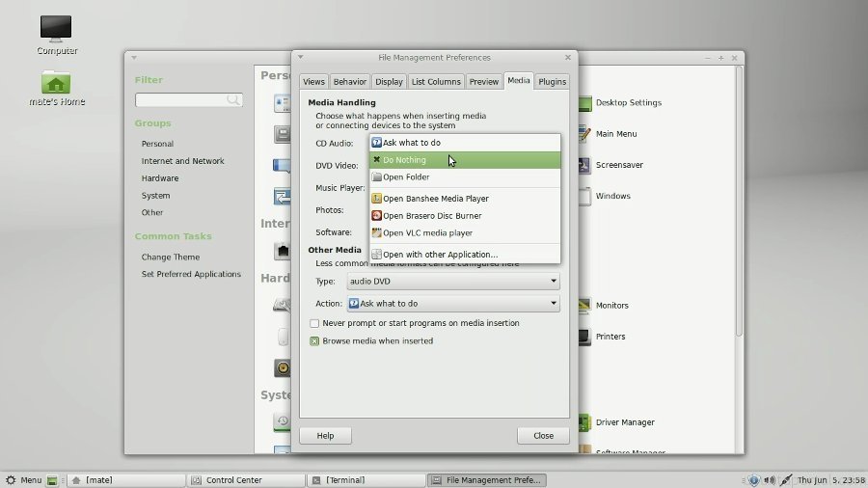The image size is (868, 488).
Task: Click the Help button
Action: pos(325,436)
